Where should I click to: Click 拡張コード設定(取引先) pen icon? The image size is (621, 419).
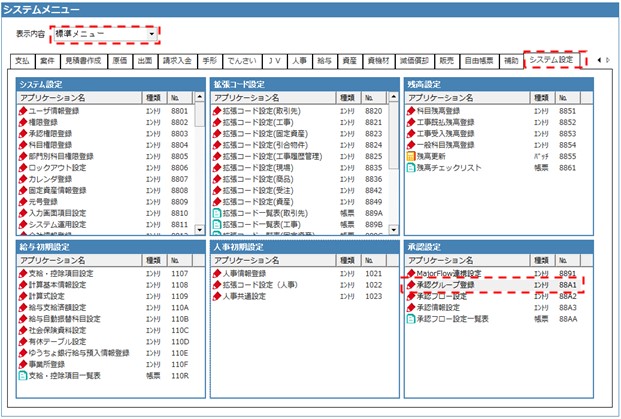click(217, 111)
